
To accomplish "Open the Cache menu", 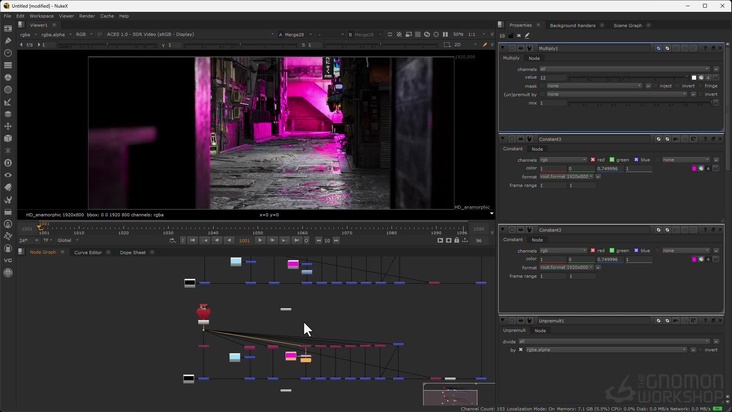I will pos(107,16).
